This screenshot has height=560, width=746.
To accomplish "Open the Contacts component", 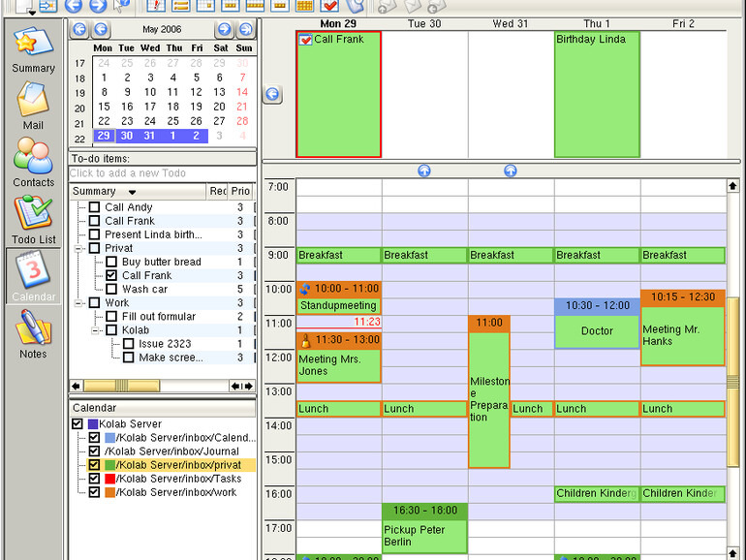I will point(33,163).
